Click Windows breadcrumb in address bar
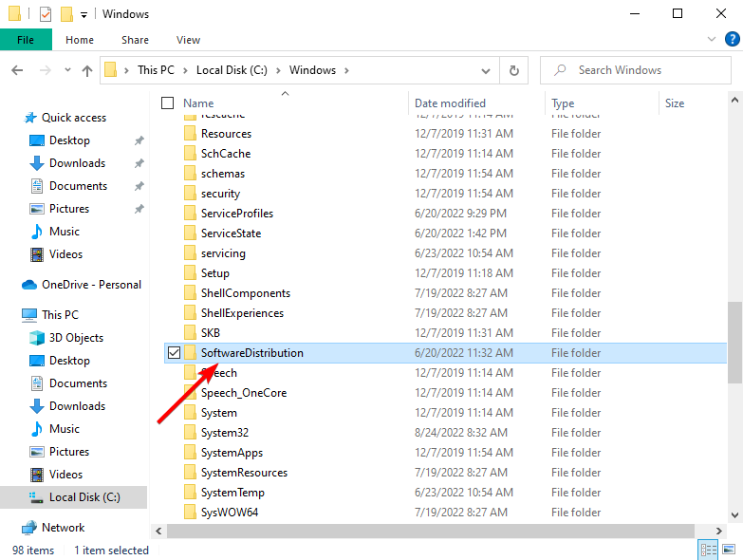 coord(312,70)
